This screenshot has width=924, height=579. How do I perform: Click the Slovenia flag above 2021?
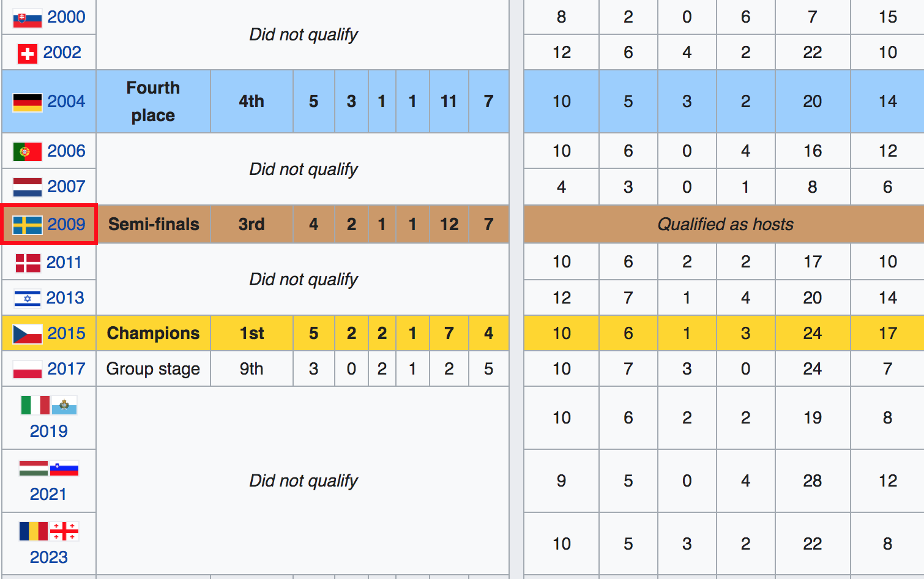click(x=64, y=468)
